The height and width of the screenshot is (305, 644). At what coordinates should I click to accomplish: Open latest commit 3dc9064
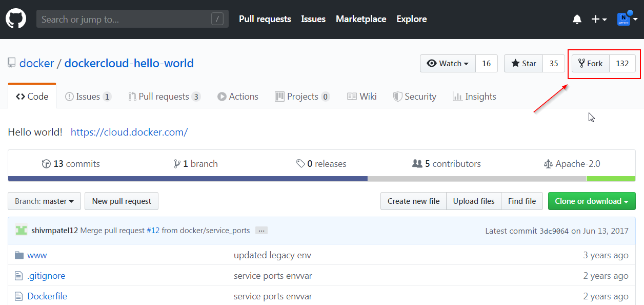coord(554,231)
